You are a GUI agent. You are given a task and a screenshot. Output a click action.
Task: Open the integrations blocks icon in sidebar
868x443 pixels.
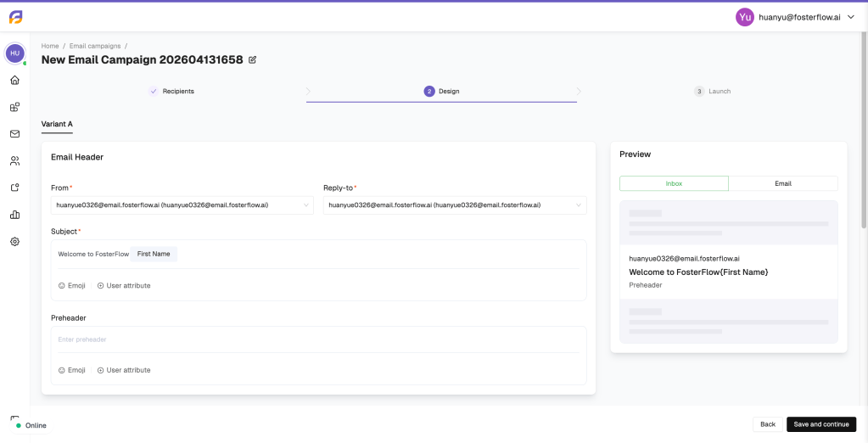click(15, 107)
